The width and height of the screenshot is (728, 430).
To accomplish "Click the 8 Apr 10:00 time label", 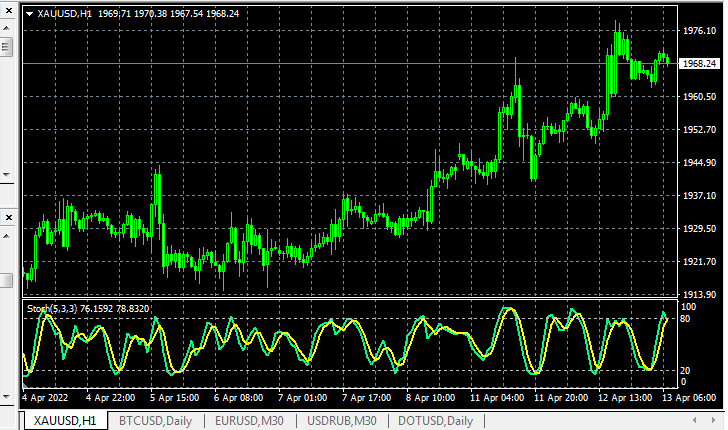I will coord(430,398).
